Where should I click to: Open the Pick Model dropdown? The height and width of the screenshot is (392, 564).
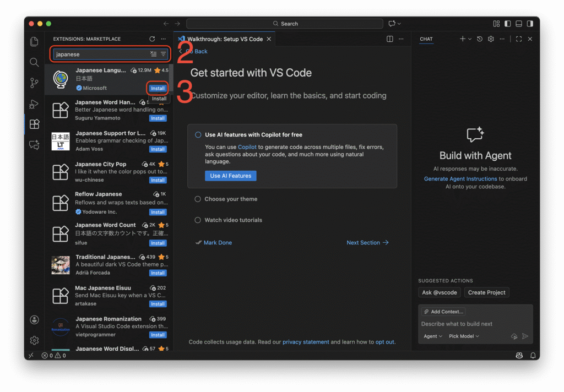(x=464, y=336)
